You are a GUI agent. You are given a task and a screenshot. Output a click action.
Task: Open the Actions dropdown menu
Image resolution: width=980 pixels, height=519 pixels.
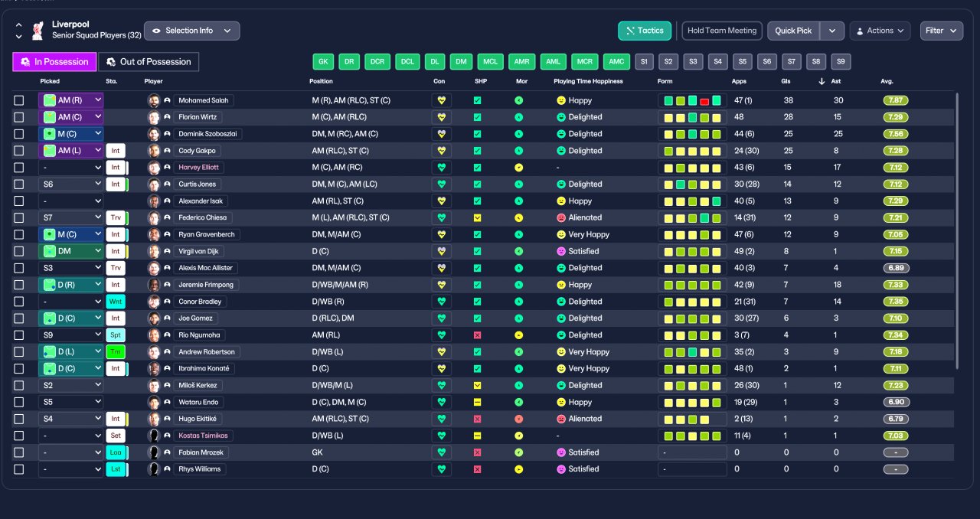tap(880, 31)
